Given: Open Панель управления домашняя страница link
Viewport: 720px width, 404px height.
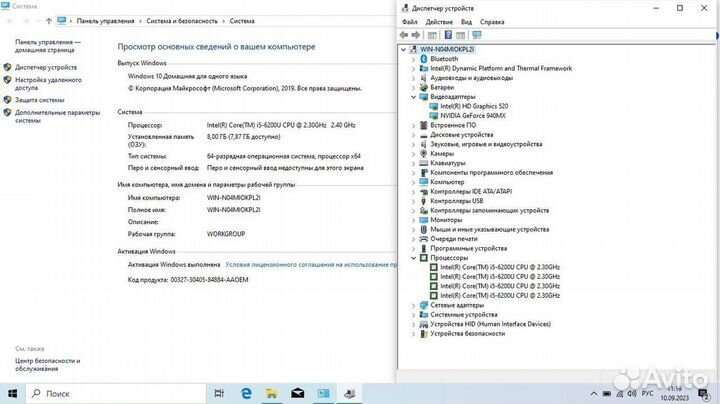Looking at the screenshot, I should point(48,46).
